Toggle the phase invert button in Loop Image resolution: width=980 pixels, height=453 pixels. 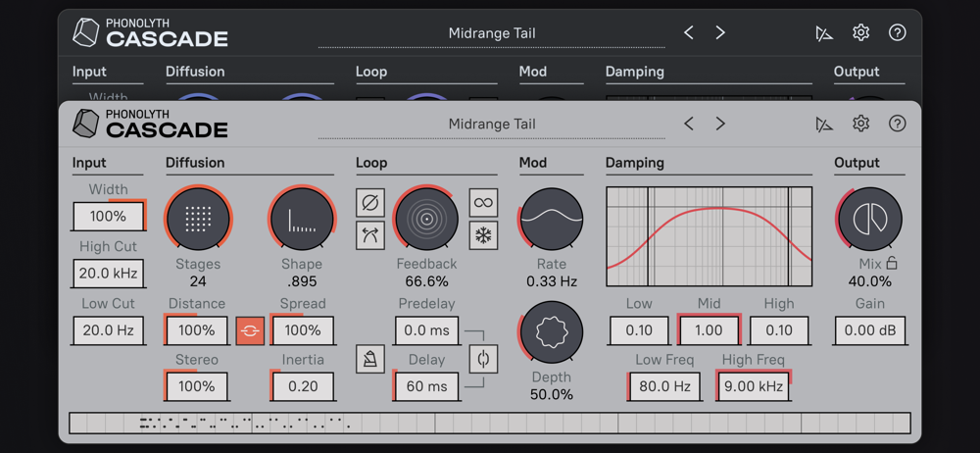pyautogui.click(x=370, y=203)
